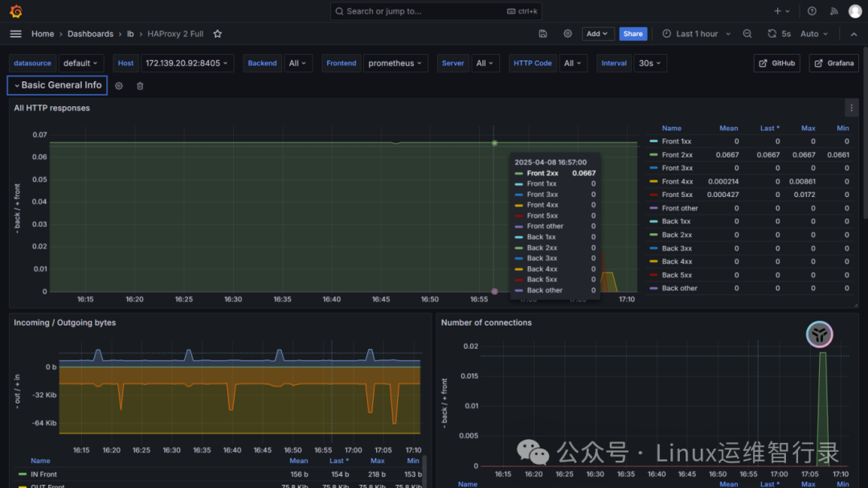Save dashboard using the disk icon

543,34
